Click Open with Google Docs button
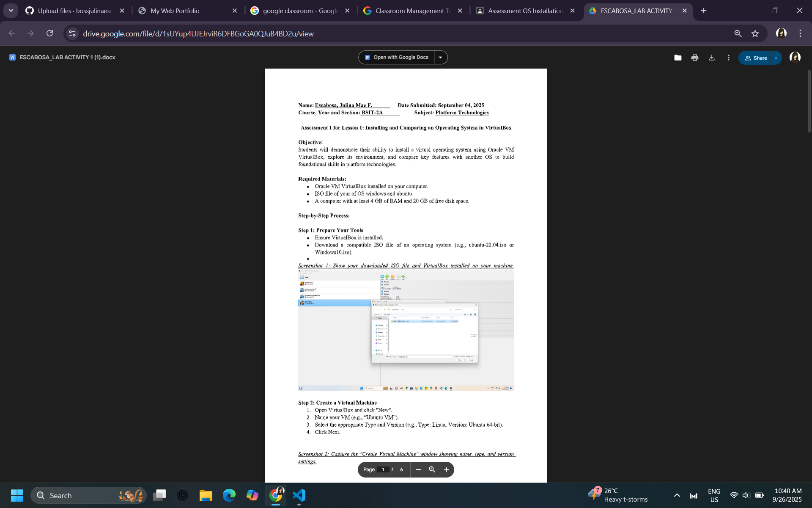 (396, 58)
